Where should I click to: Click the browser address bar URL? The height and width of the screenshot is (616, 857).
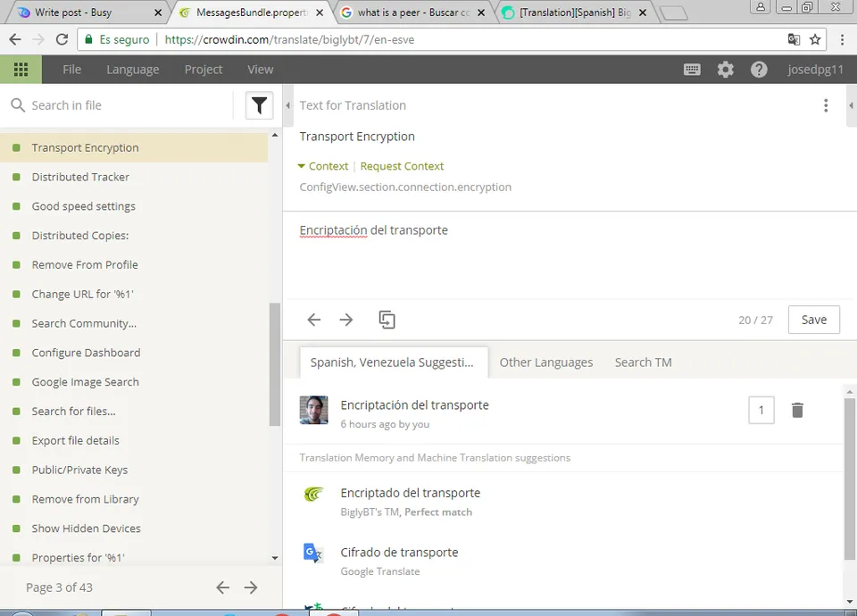(289, 39)
